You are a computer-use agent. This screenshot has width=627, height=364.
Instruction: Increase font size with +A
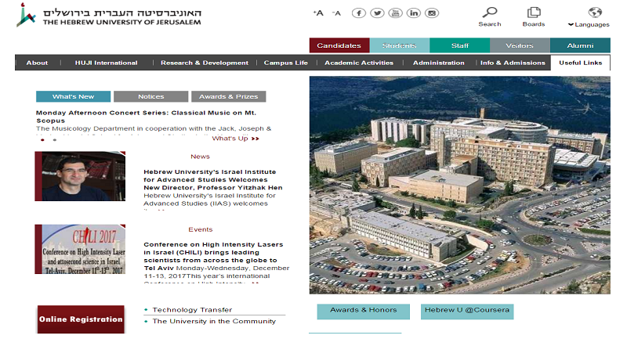318,13
